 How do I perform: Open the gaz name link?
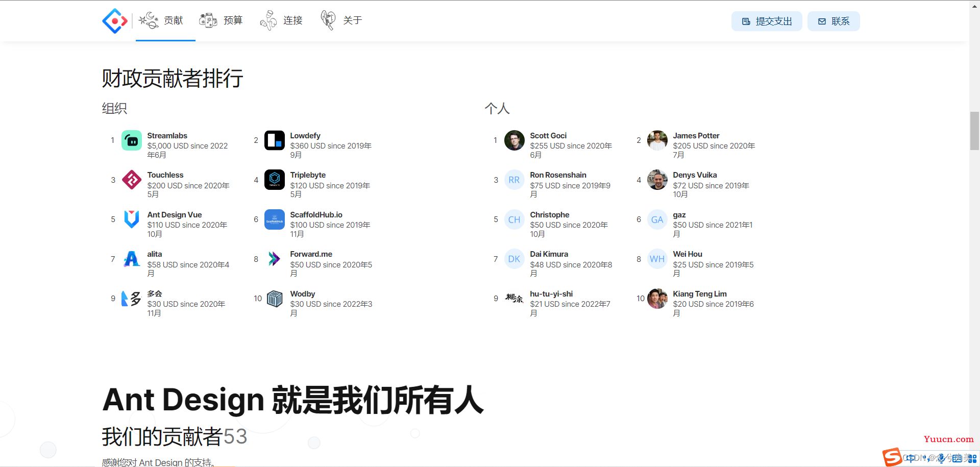(x=679, y=215)
